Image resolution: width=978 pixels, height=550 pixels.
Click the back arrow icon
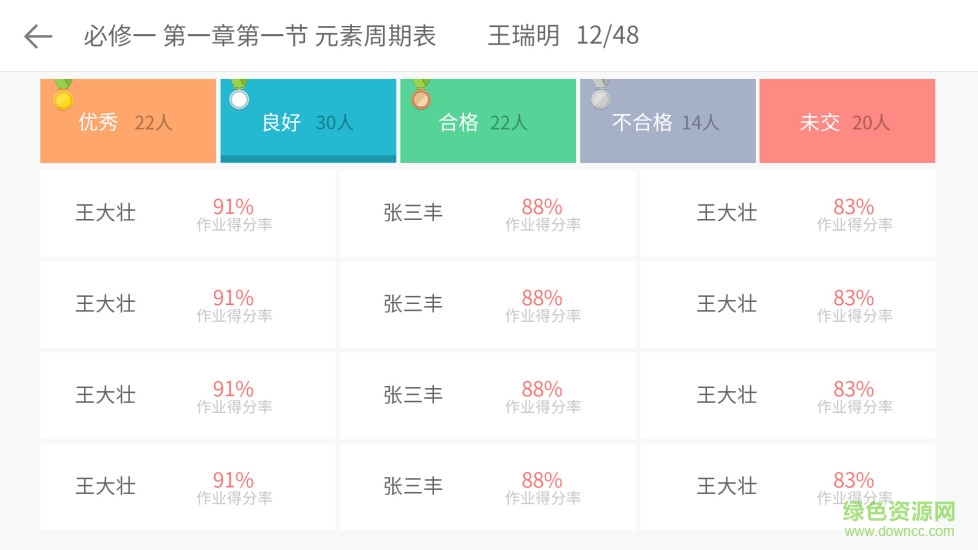tap(37, 37)
